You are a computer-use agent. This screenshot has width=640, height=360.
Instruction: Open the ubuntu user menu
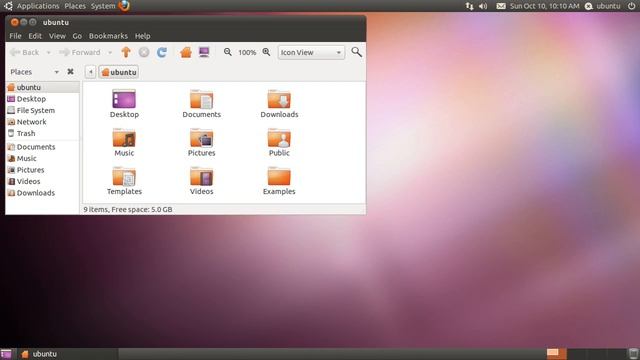[603, 6]
